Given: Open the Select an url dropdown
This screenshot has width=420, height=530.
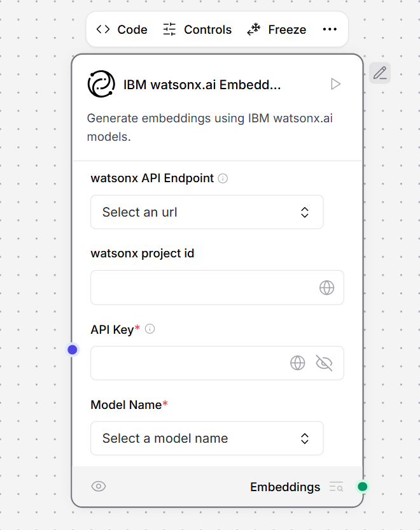Looking at the screenshot, I should click(207, 211).
